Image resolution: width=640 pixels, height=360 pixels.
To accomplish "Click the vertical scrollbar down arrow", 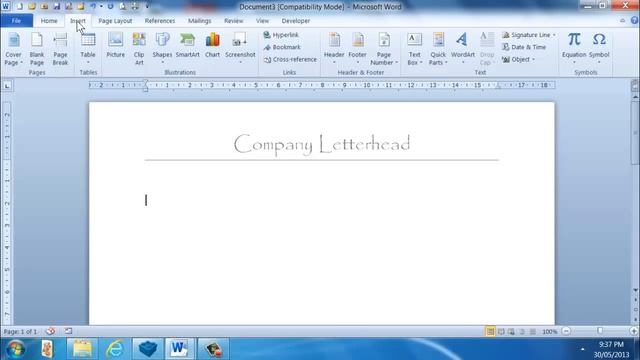I will [636, 290].
